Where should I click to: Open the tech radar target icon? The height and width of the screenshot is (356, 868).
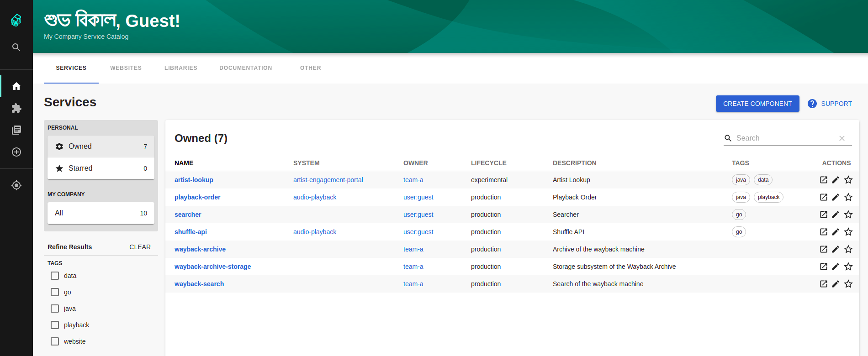coord(16,185)
